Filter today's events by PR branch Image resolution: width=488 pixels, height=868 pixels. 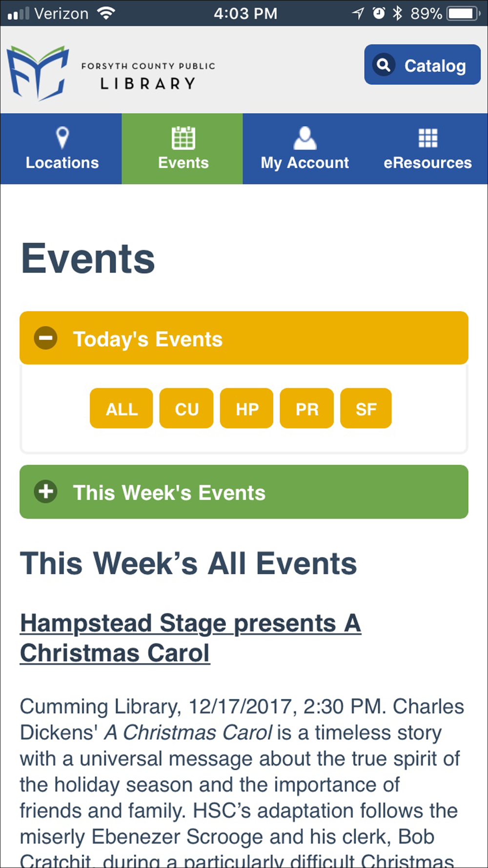[x=306, y=408]
